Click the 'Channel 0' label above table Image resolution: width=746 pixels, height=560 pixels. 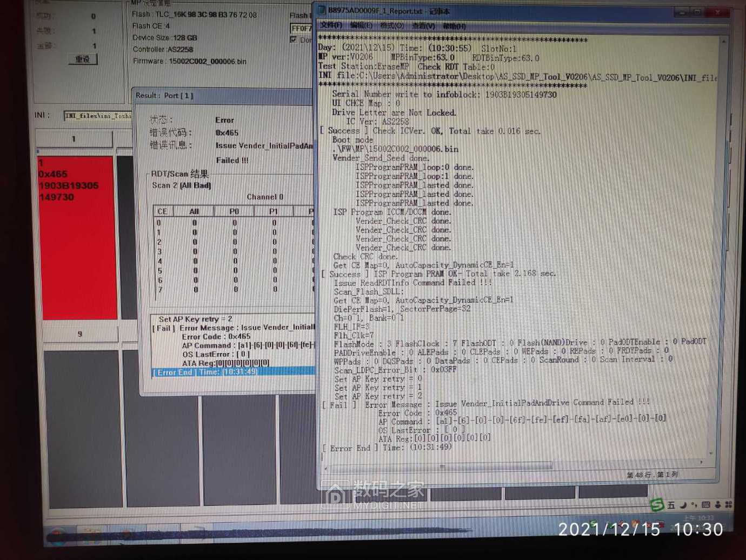pyautogui.click(x=265, y=197)
